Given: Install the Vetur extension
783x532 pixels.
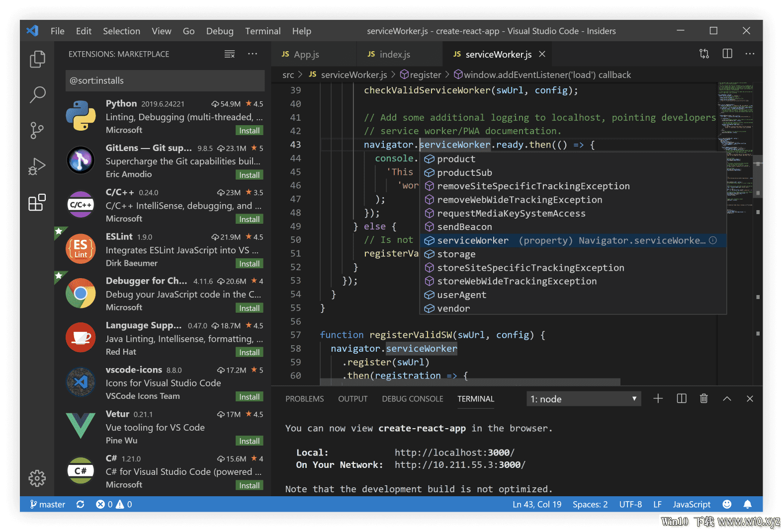Looking at the screenshot, I should [x=249, y=441].
